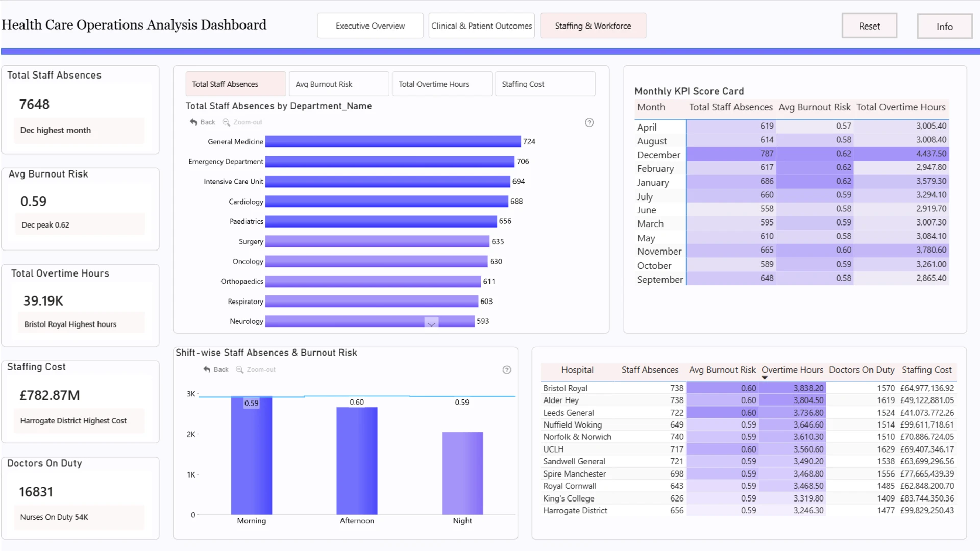Viewport: 980px width, 551px height.
Task: Click Zoom-out magnifier icon in department absences chart
Action: [226, 122]
